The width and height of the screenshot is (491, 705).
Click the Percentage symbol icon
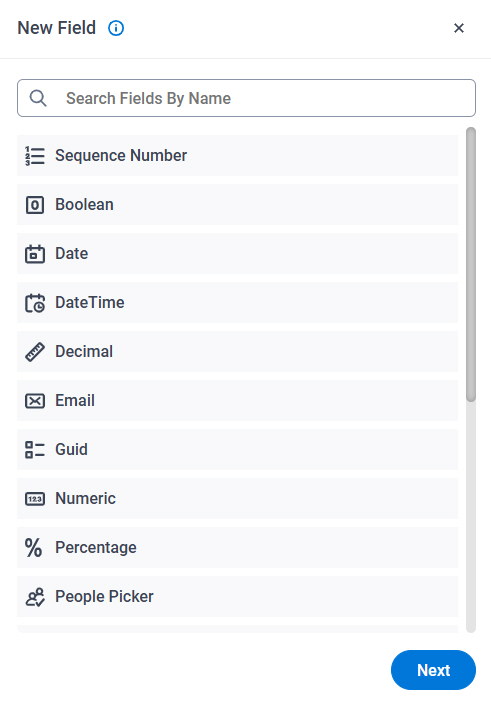34,548
